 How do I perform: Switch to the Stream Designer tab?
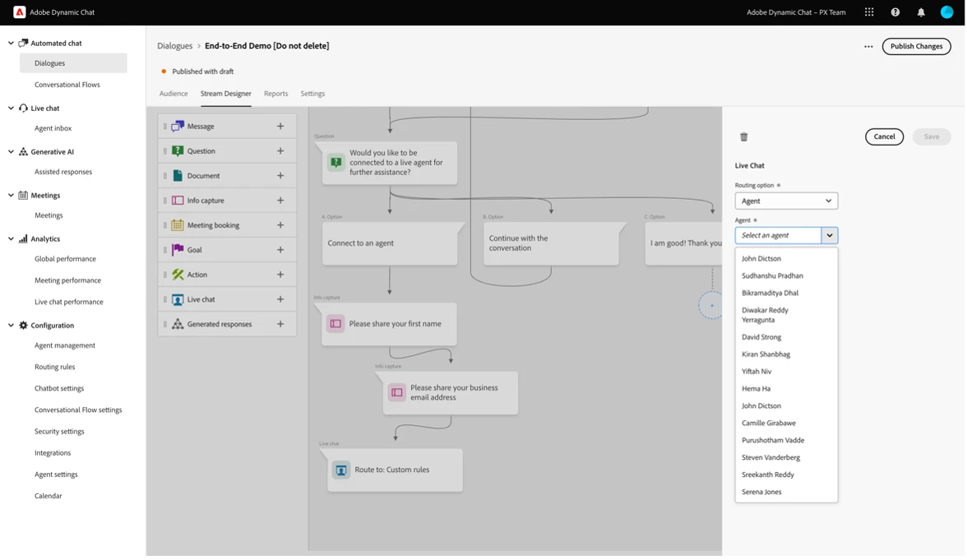point(225,94)
